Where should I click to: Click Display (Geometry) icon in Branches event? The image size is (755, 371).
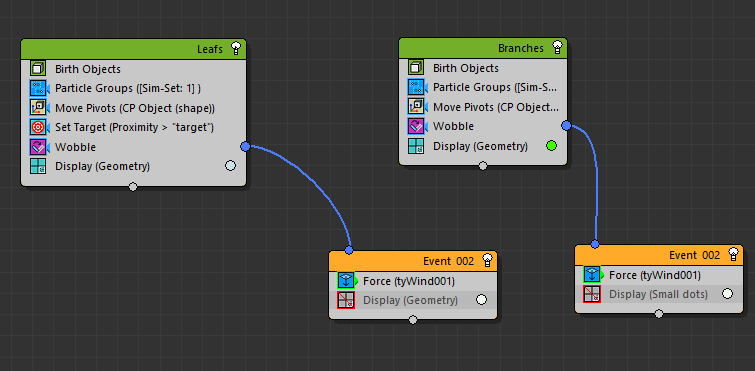[x=416, y=146]
